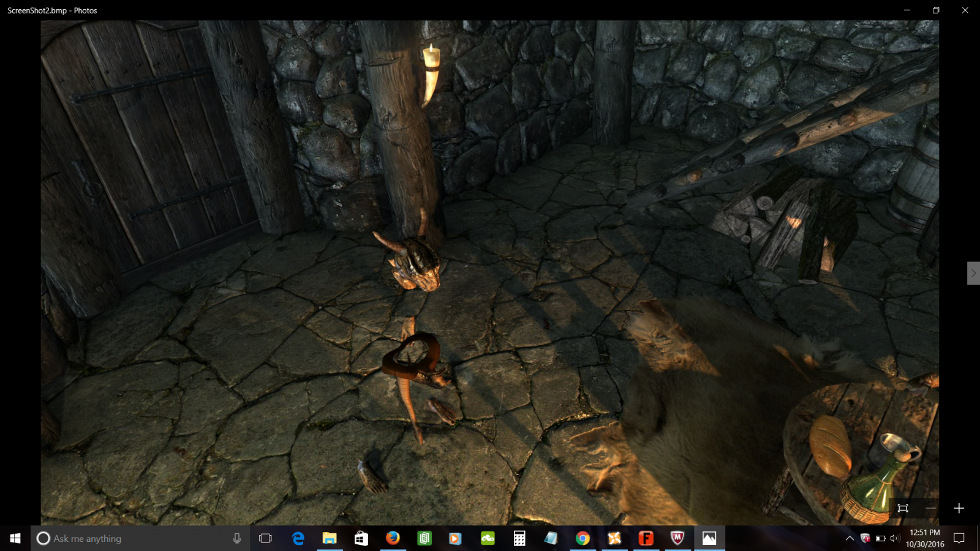
Task: Open the Windows Start menu
Action: (x=15, y=538)
